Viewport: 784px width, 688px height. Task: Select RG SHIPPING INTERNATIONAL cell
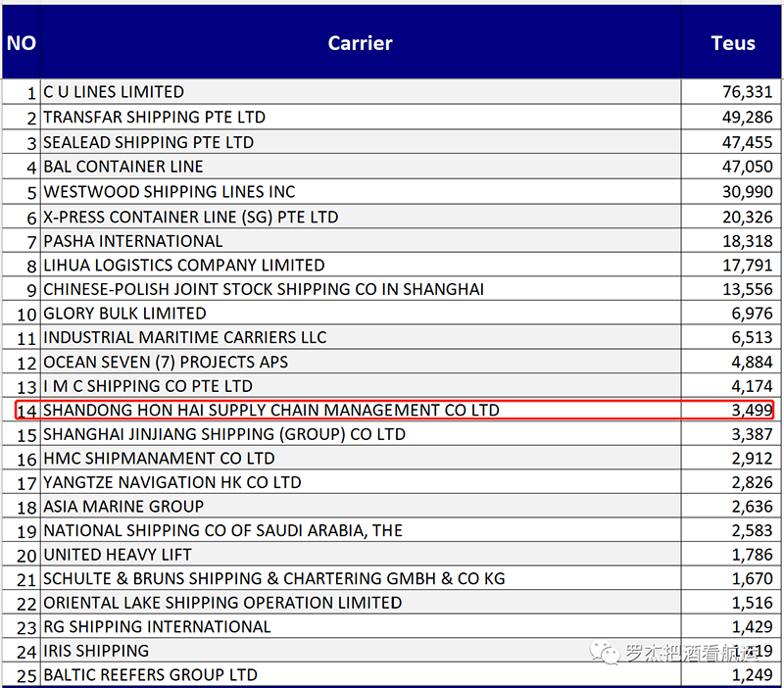(361, 626)
